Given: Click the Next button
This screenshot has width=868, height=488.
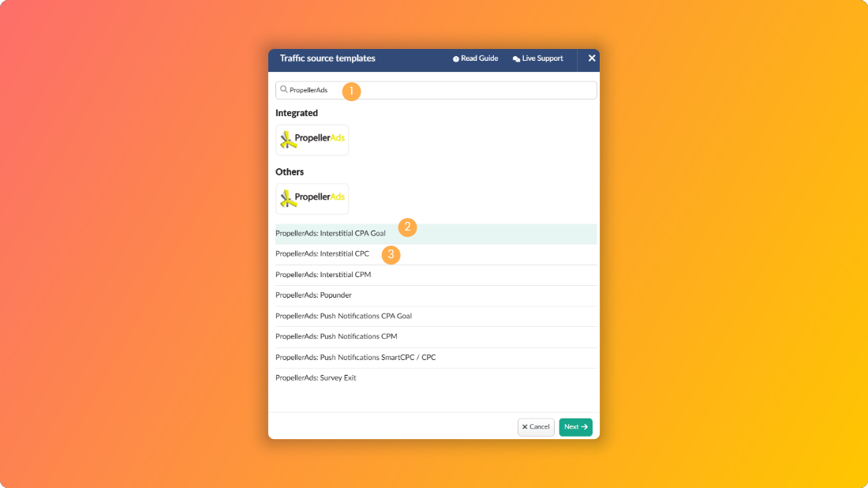Looking at the screenshot, I should (576, 427).
